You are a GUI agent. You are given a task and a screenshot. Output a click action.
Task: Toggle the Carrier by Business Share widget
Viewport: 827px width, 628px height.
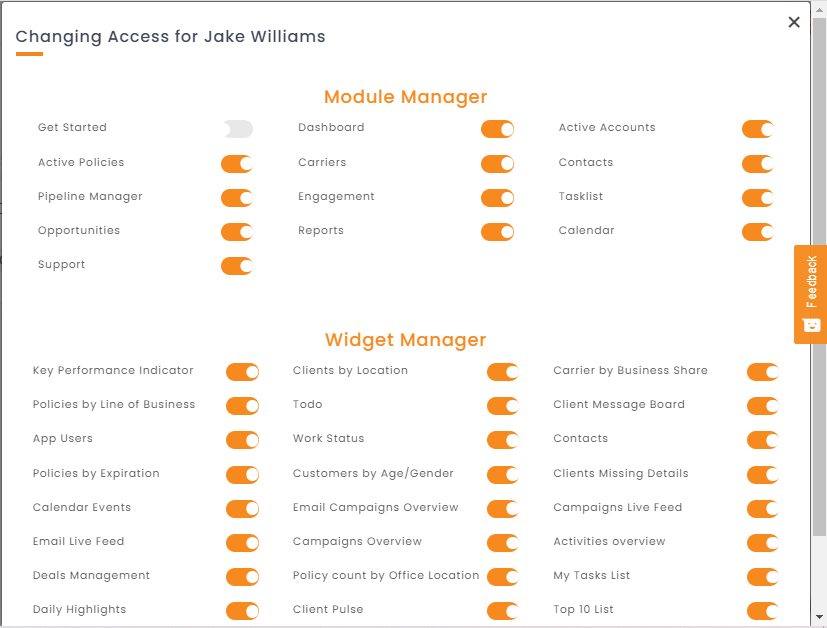763,372
